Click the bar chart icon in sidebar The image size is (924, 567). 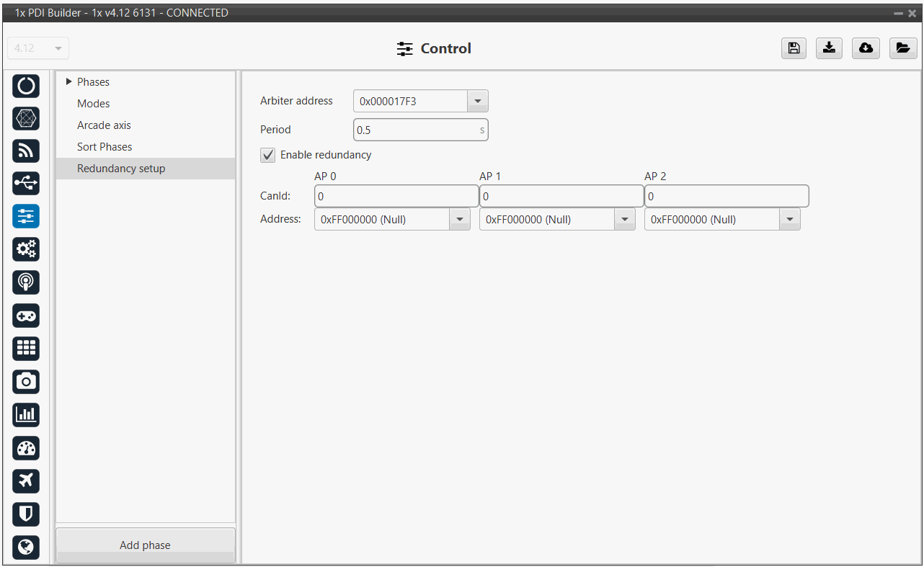point(27,414)
